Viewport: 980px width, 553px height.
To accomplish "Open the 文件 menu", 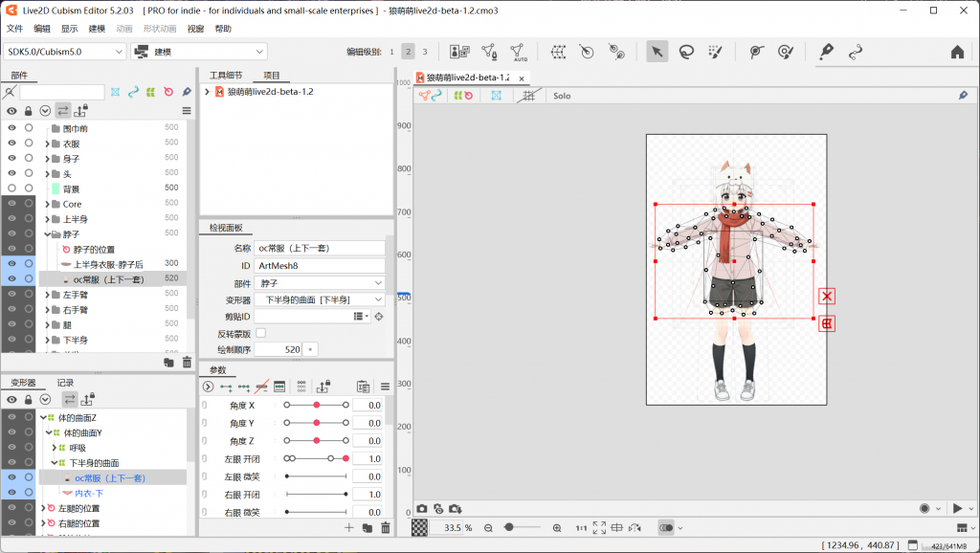I will click(x=14, y=29).
